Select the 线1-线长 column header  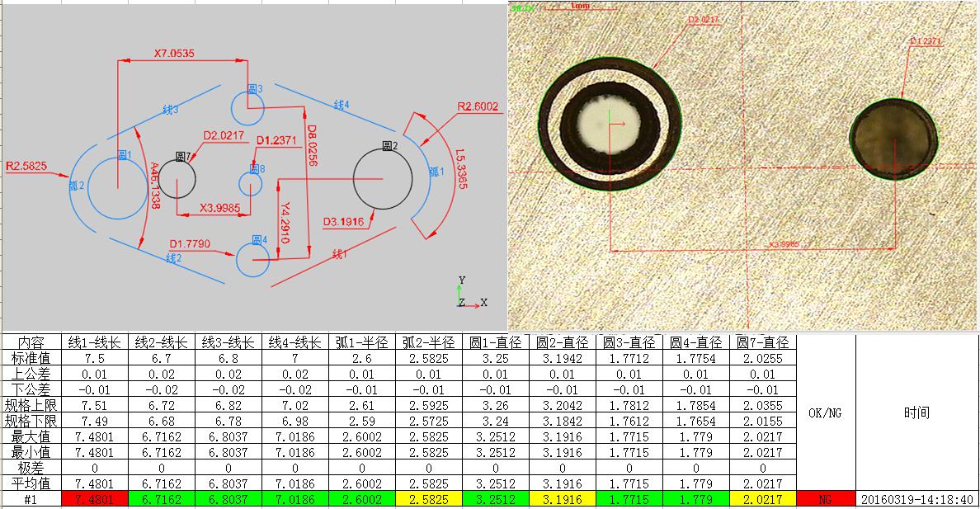point(95,342)
